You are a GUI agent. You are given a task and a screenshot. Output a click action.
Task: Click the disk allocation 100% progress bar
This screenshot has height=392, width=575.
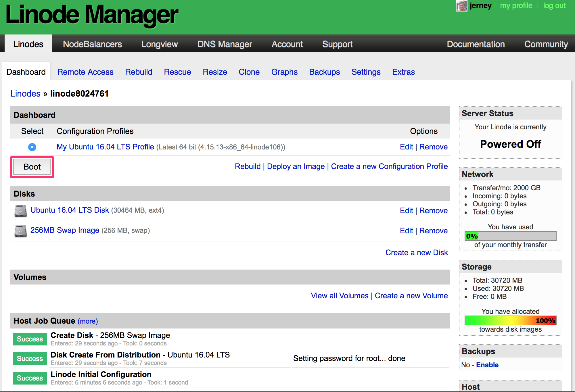(510, 320)
